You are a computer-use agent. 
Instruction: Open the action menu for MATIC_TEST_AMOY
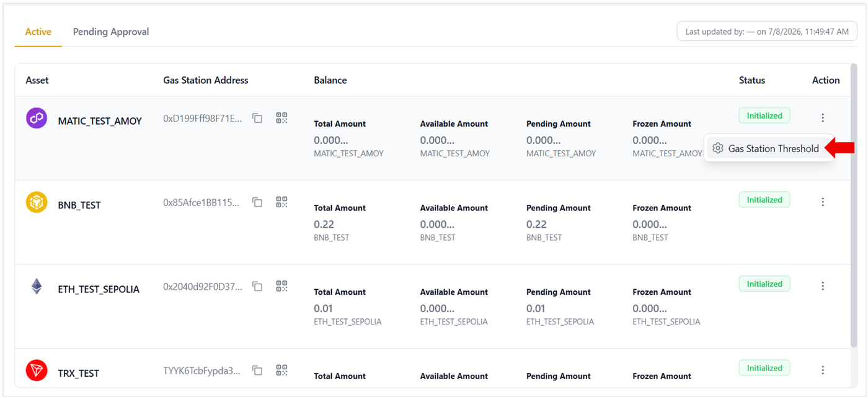click(x=823, y=118)
